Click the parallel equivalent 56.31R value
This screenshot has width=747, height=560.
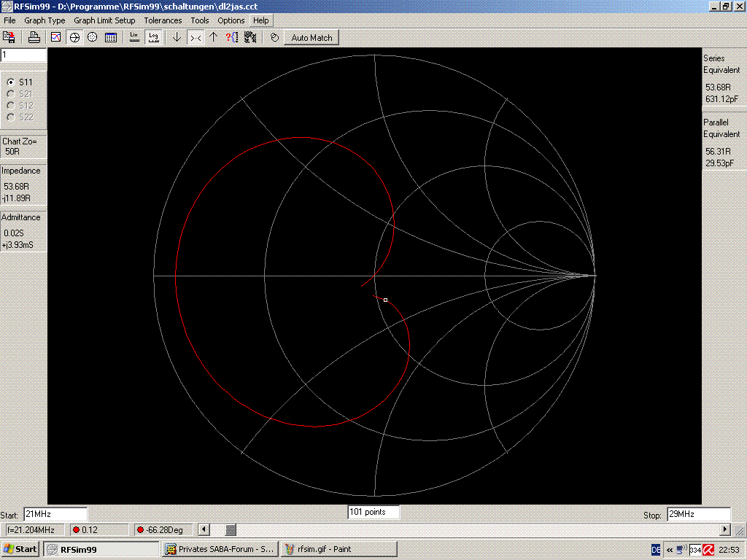(718, 152)
